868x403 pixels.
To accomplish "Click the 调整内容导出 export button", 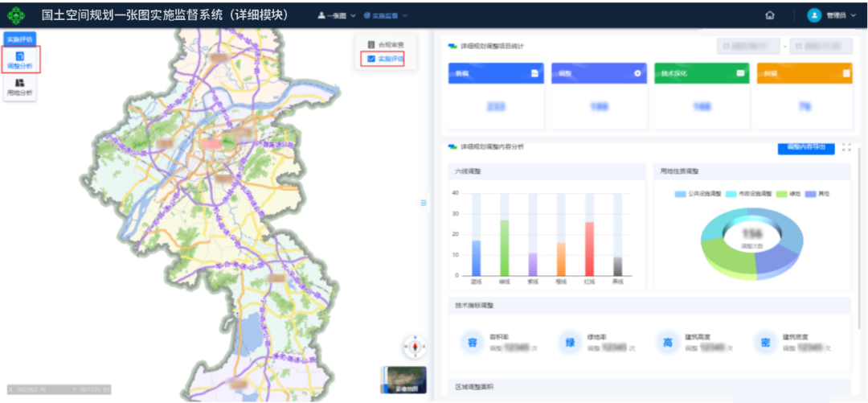I will pyautogui.click(x=805, y=148).
